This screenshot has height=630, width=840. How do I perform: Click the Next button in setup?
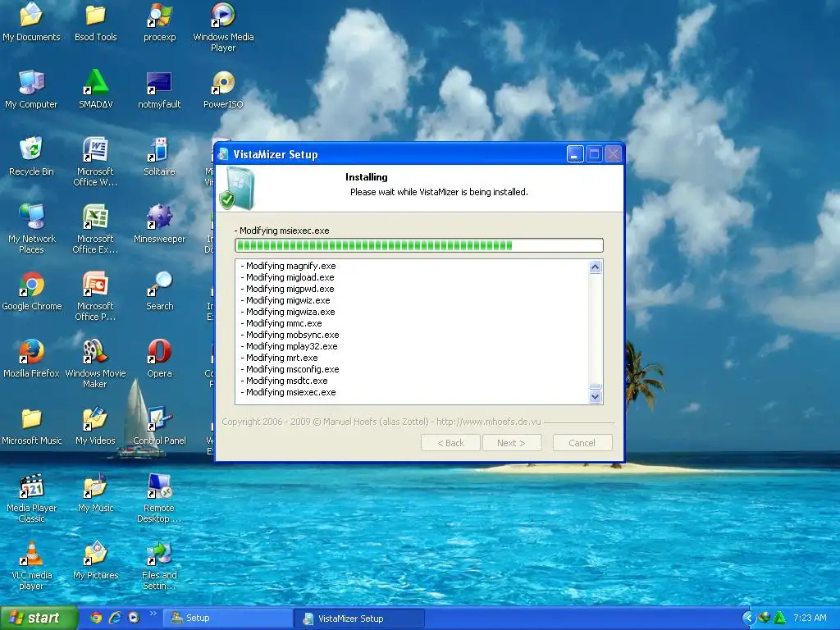point(512,443)
